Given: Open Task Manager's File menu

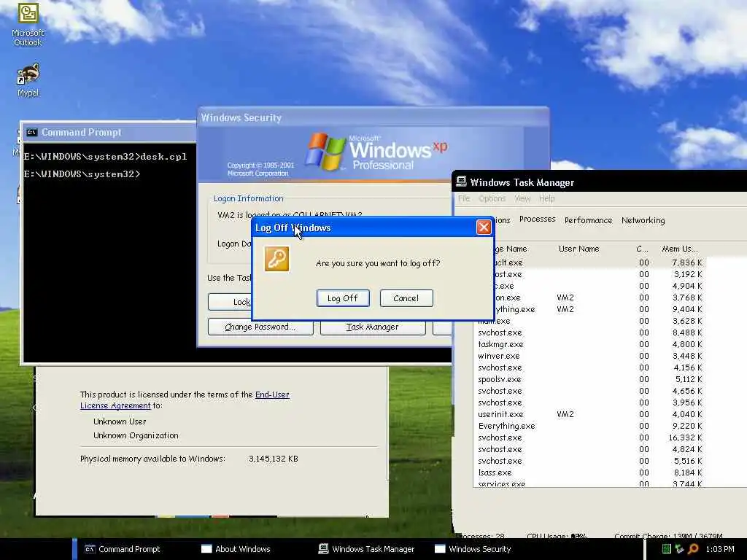Looking at the screenshot, I should click(463, 198).
